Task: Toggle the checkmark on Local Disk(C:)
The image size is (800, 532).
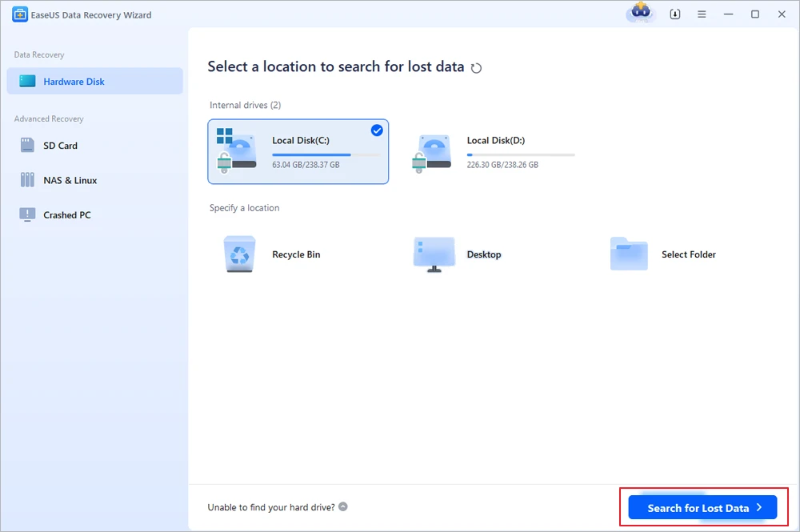Action: click(377, 130)
